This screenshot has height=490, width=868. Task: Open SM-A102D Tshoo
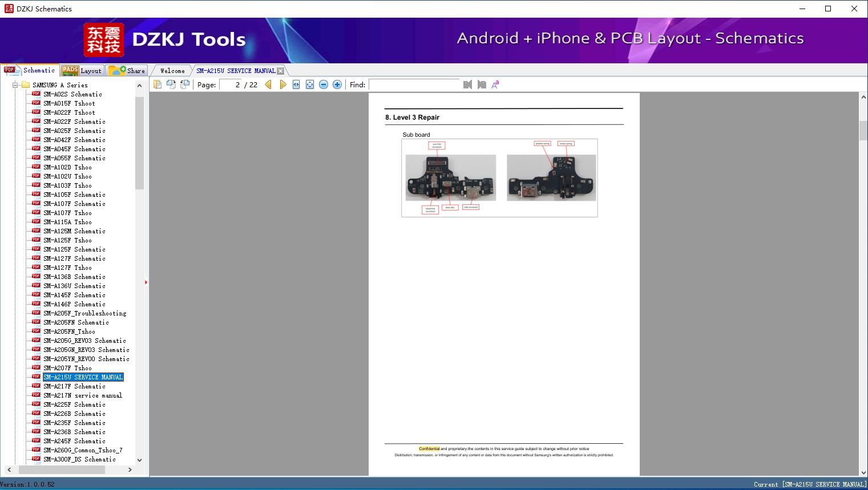pyautogui.click(x=67, y=167)
